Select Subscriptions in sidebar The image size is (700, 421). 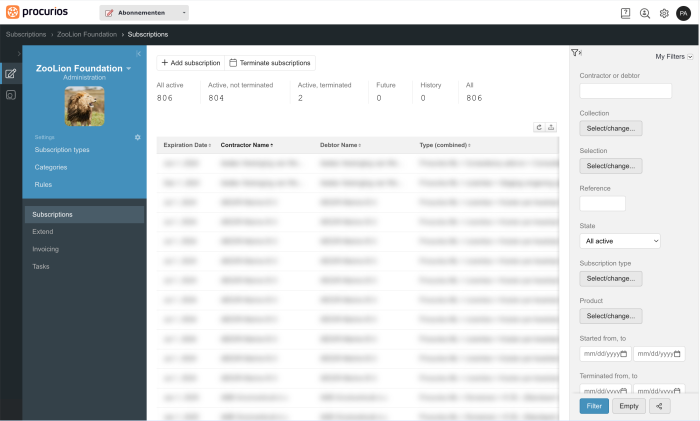click(84, 214)
